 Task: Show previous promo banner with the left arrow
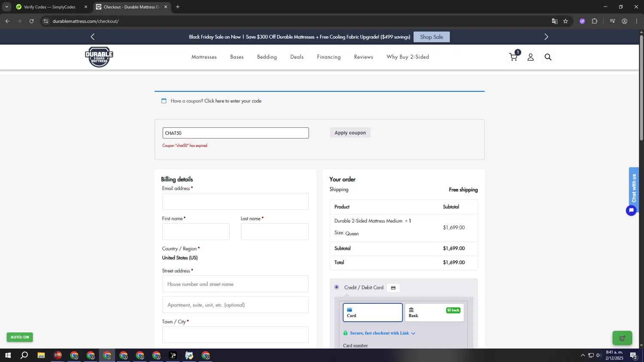(x=93, y=37)
